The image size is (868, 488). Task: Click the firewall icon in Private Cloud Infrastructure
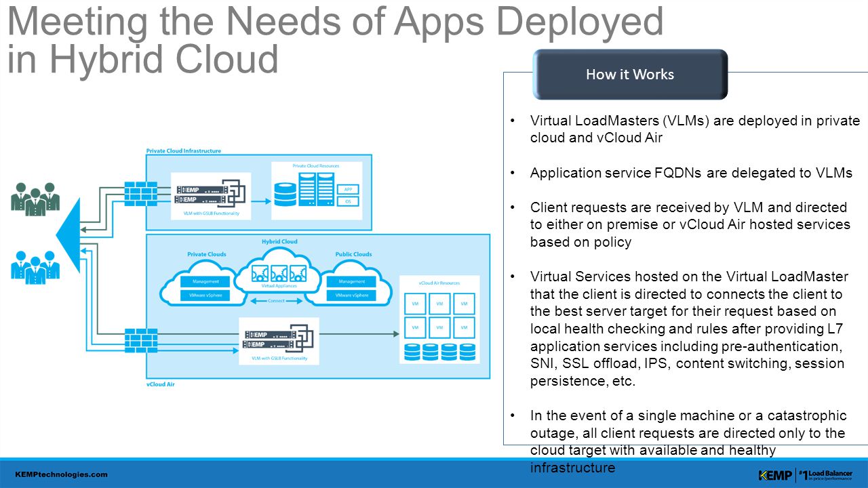pos(141,192)
